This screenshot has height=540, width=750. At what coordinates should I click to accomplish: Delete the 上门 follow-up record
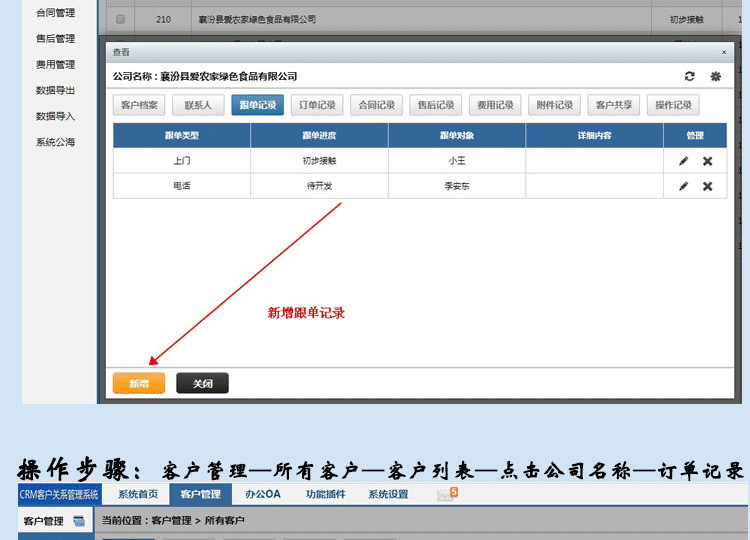[x=707, y=161]
